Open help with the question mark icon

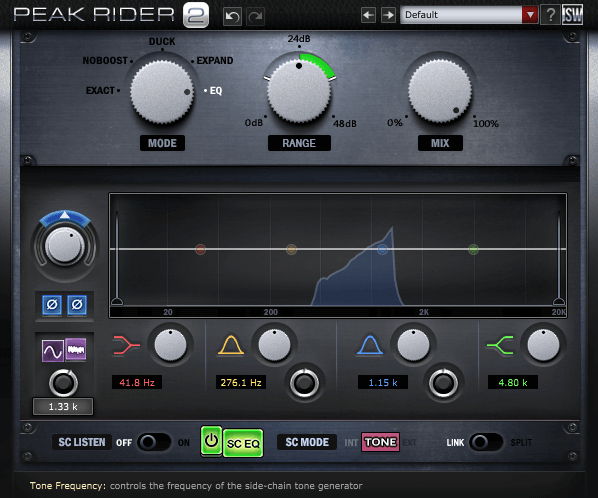tap(550, 15)
